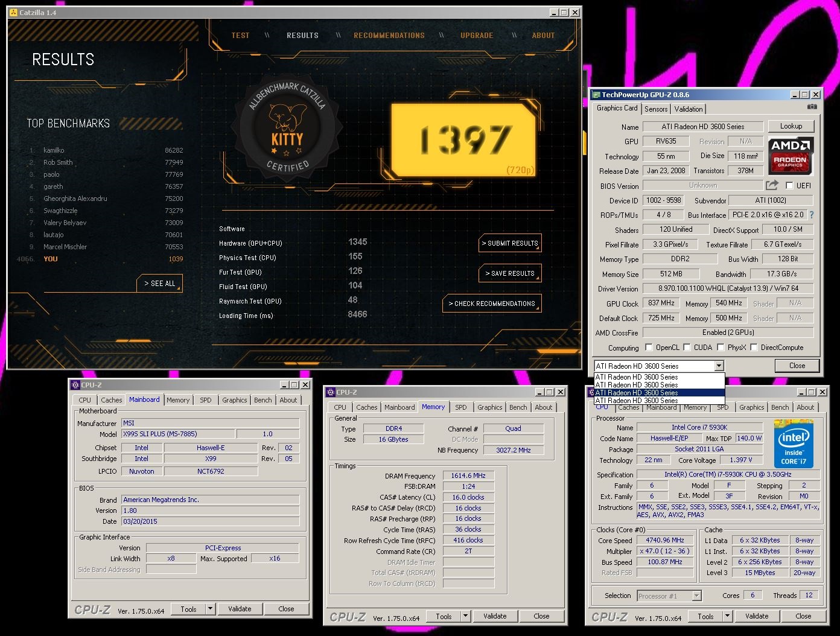Click Tools button in CPU-Z CPU window
Image resolution: width=840 pixels, height=636 pixels.
tap(706, 616)
